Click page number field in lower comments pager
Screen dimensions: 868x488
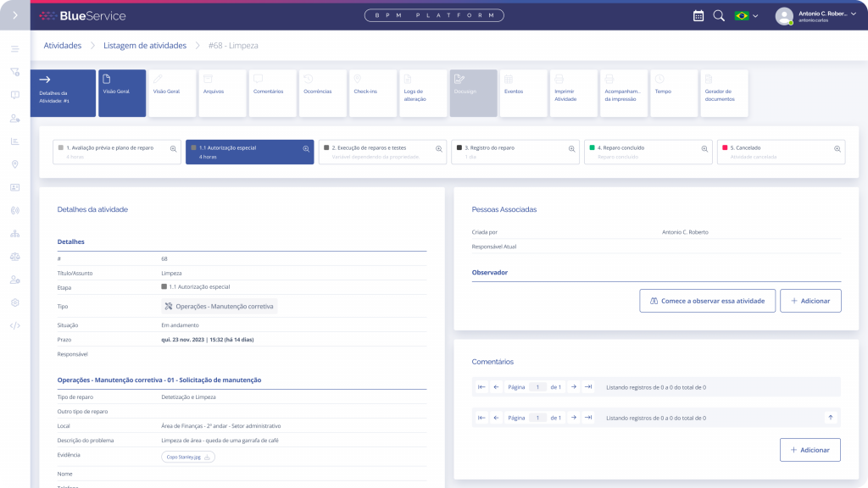point(537,418)
